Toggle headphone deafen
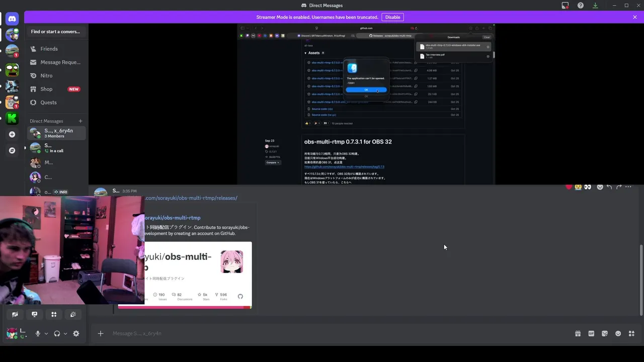The height and width of the screenshot is (362, 644). 57,333
